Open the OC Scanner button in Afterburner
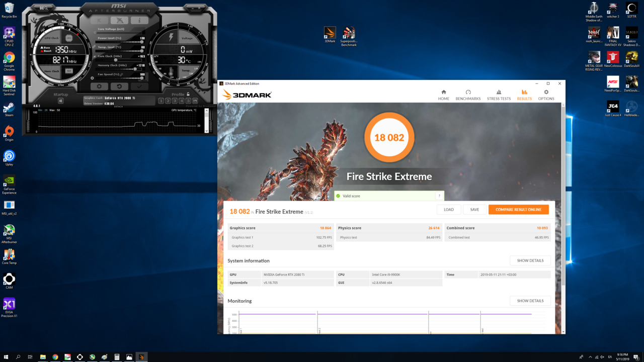 44,8
